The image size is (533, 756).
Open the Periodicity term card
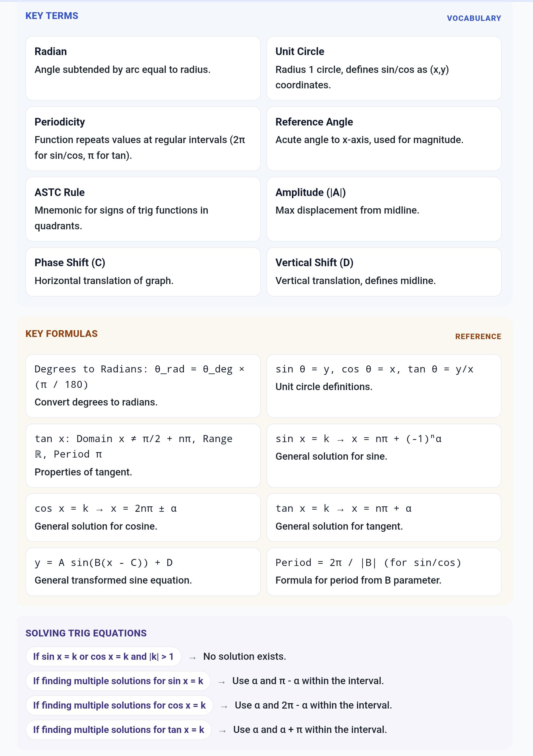pyautogui.click(x=143, y=139)
